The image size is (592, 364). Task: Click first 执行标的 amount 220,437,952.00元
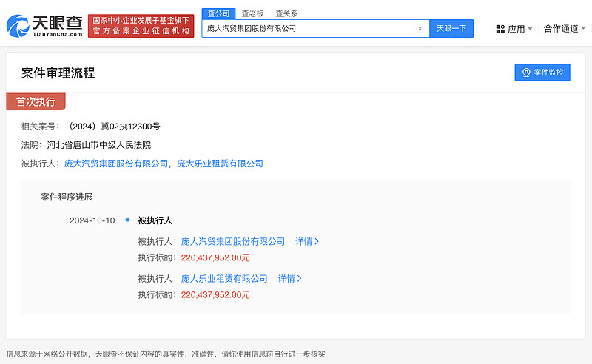(215, 258)
